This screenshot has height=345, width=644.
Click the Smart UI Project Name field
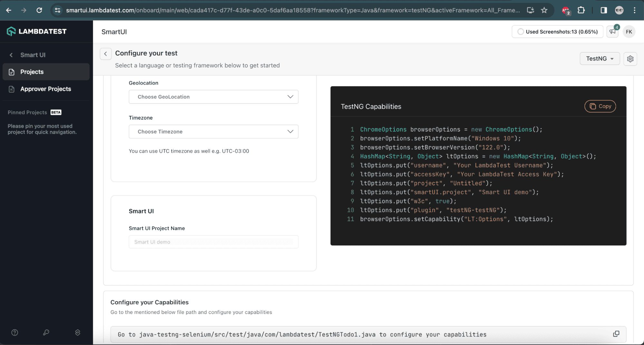click(213, 242)
